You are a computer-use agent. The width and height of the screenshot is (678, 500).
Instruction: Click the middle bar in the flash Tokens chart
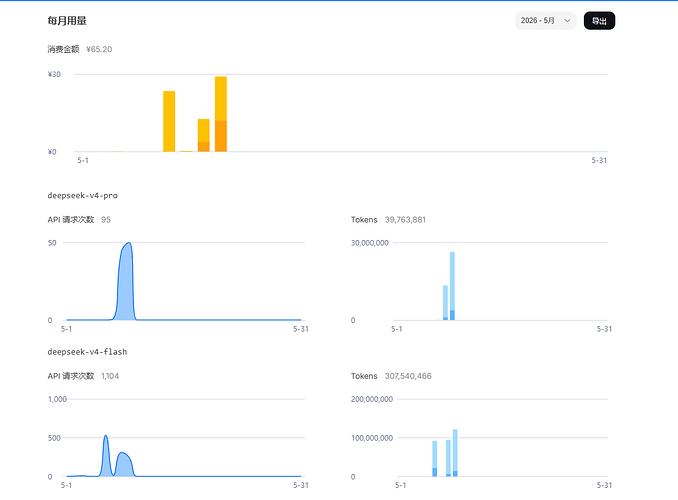point(448,458)
